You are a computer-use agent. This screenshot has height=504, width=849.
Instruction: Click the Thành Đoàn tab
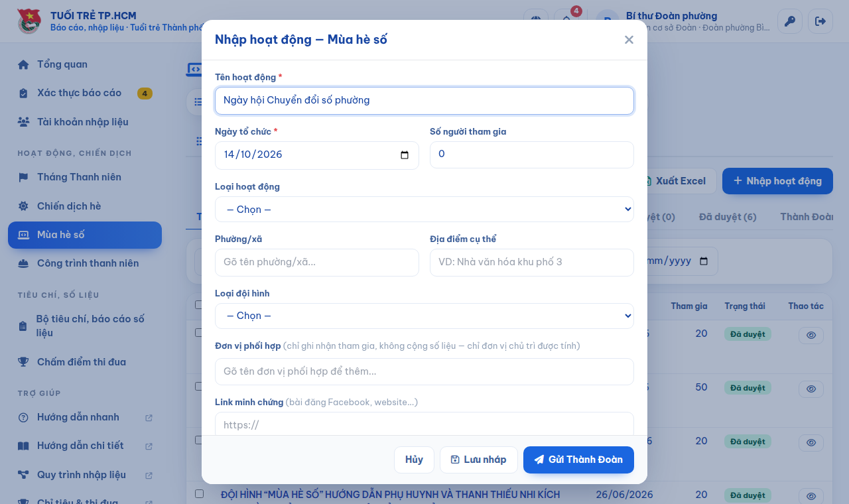click(807, 217)
